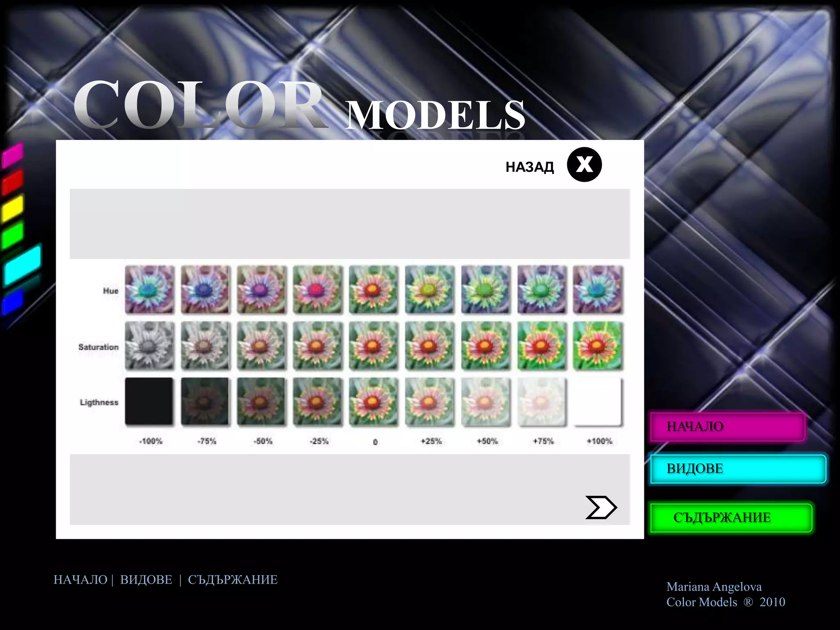The height and width of the screenshot is (630, 840).
Task: Click the Lightness -25% flower thumbnail
Action: click(317, 401)
